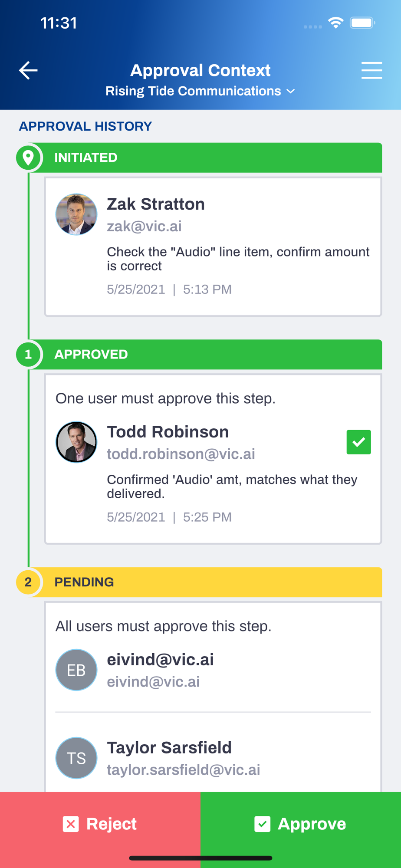This screenshot has height=868, width=401.
Task: Tap step 1 circle marker
Action: click(28, 355)
